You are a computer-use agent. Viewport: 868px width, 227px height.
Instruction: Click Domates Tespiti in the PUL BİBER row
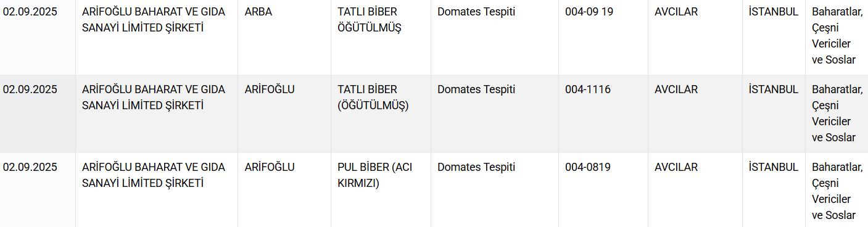[x=476, y=167]
